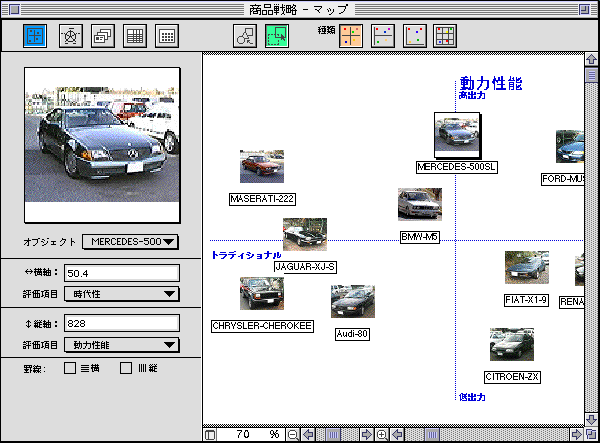Click the 低出力 axis label

pos(472,397)
